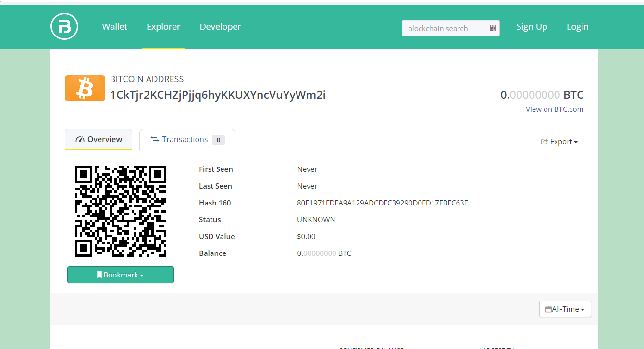Click the address QR code image
This screenshot has width=644, height=349.
121,211
